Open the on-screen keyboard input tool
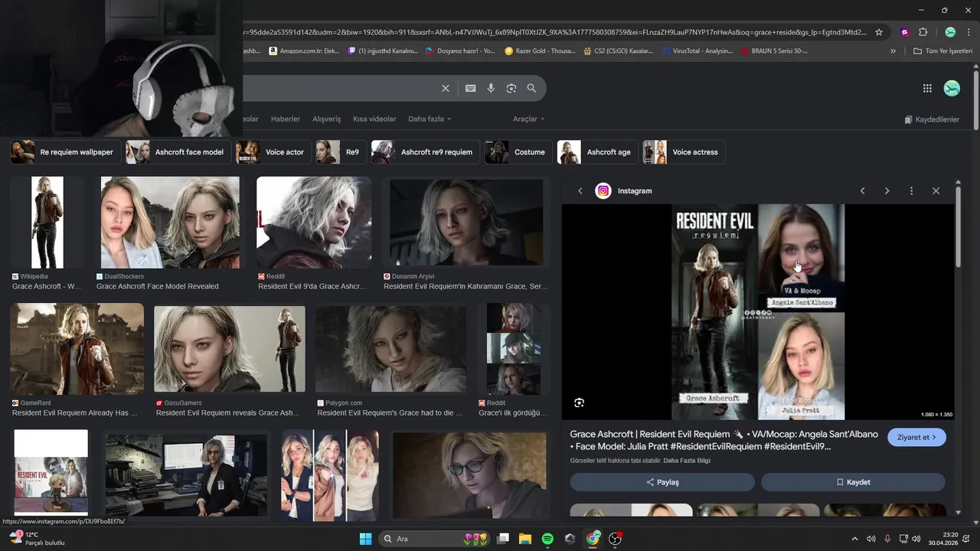Viewport: 980px width, 551px height. pos(471,88)
